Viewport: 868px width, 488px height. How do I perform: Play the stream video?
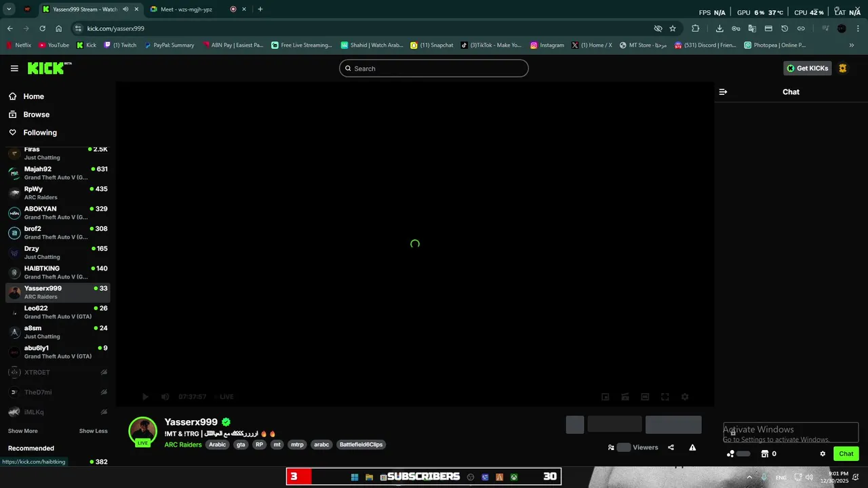tap(145, 396)
